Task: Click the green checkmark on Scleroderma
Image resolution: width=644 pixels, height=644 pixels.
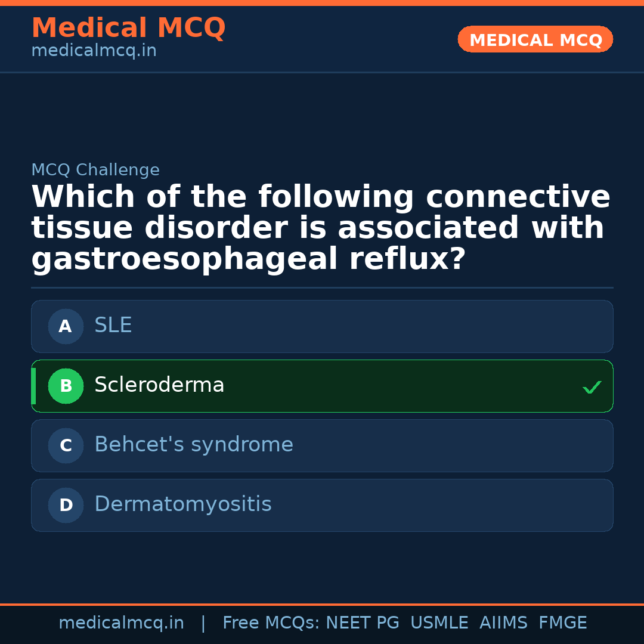Action: [x=592, y=388]
